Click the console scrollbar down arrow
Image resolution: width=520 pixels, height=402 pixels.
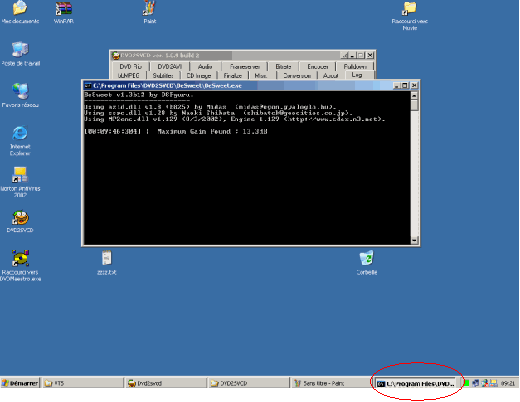tap(414, 240)
